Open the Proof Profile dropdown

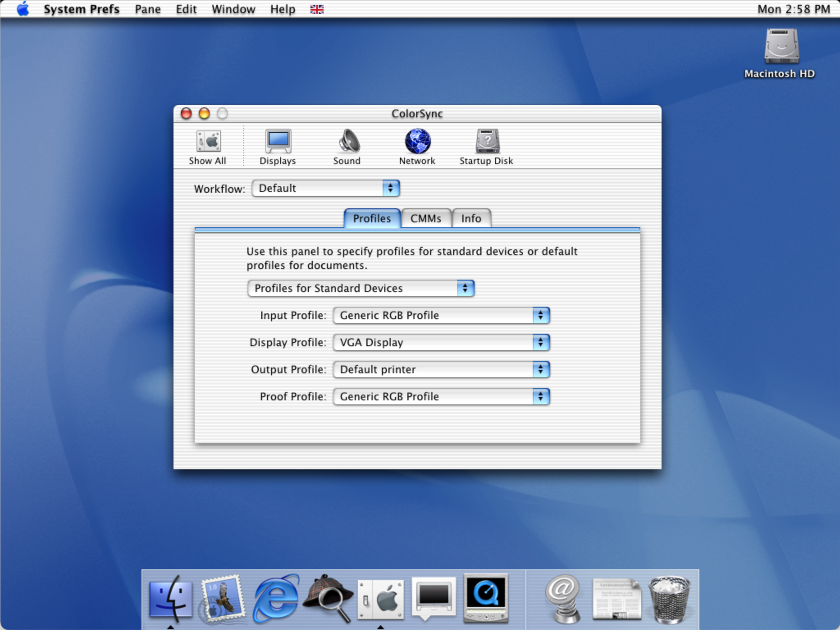[441, 397]
